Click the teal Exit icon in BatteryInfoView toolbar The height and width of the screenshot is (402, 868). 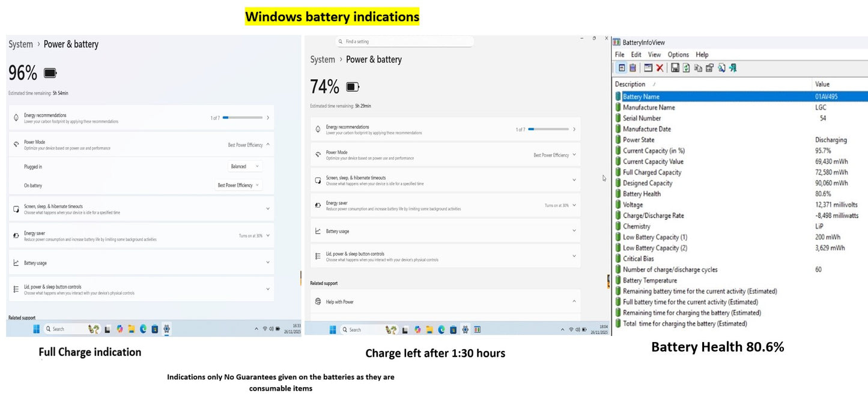tap(733, 68)
